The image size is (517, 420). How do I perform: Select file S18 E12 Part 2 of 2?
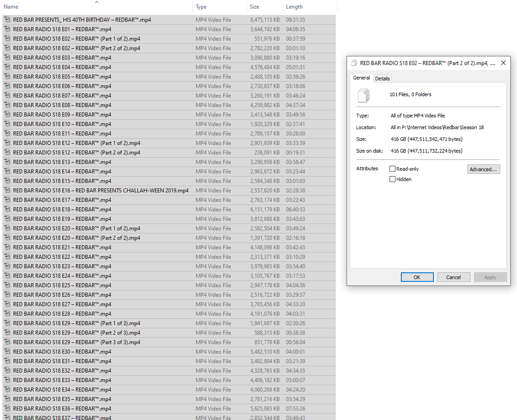169,153
